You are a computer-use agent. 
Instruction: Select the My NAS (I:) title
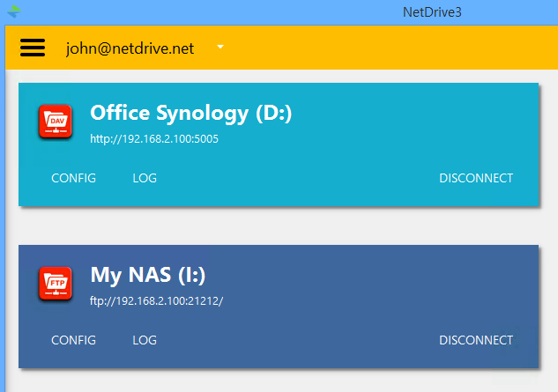[x=148, y=276]
